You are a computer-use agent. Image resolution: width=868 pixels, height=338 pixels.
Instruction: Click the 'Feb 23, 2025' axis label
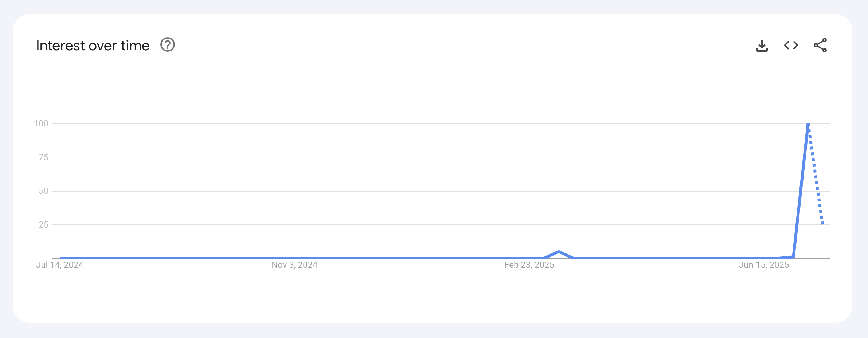pyautogui.click(x=529, y=265)
